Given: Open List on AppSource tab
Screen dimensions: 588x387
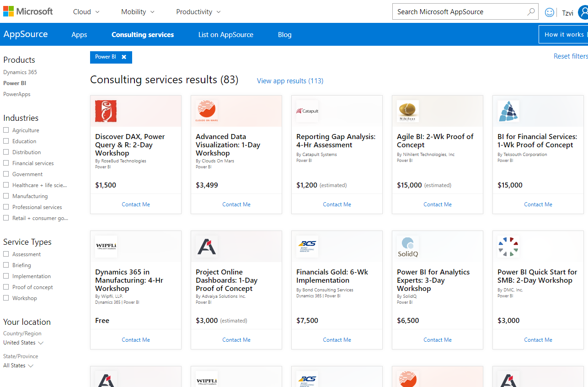Looking at the screenshot, I should pyautogui.click(x=226, y=35).
